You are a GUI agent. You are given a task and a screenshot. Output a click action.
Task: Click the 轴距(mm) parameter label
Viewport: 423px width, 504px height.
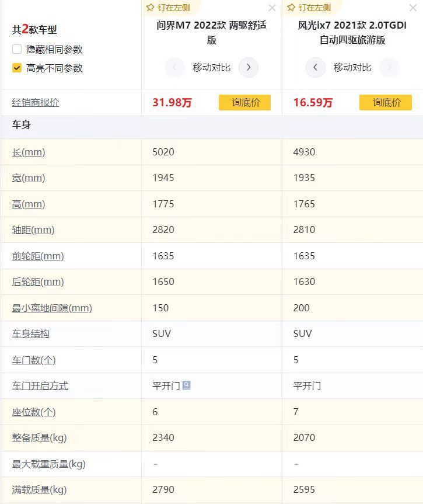click(33, 230)
